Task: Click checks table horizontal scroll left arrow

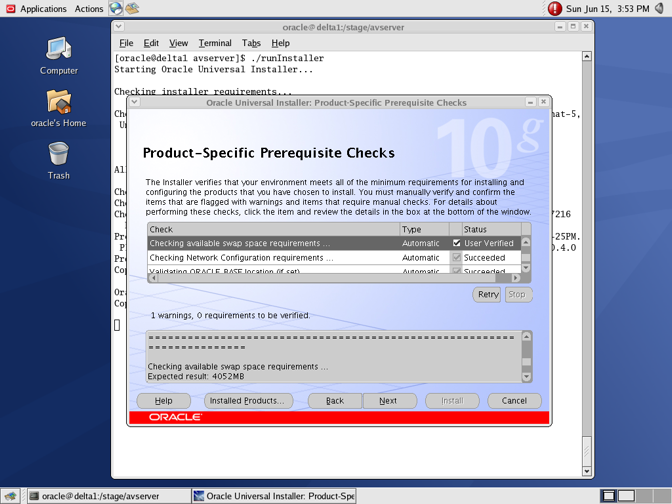Action: 153,278
